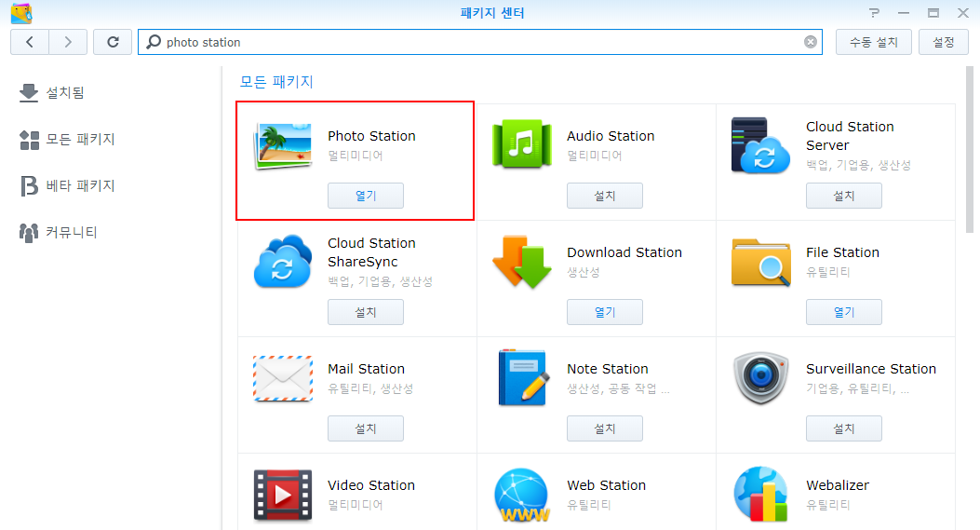Close the Package Center window
This screenshot has width=980, height=530.
coord(963,12)
